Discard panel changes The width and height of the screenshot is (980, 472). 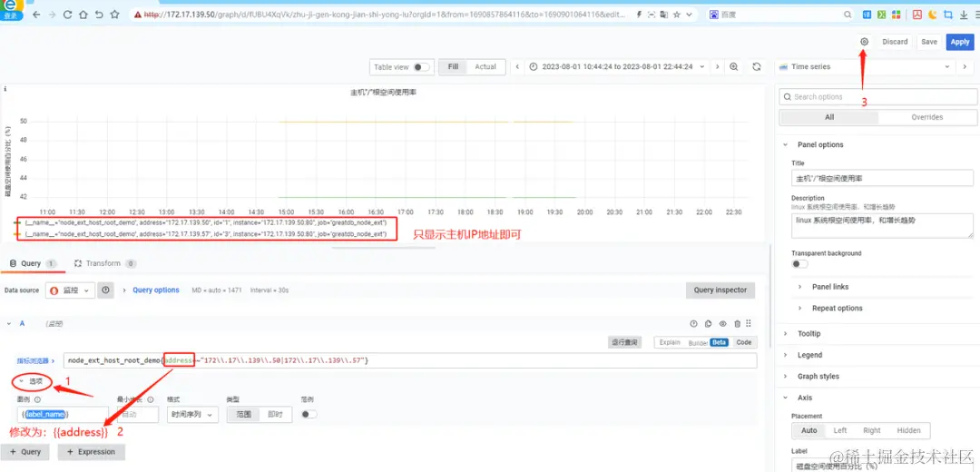tap(895, 42)
